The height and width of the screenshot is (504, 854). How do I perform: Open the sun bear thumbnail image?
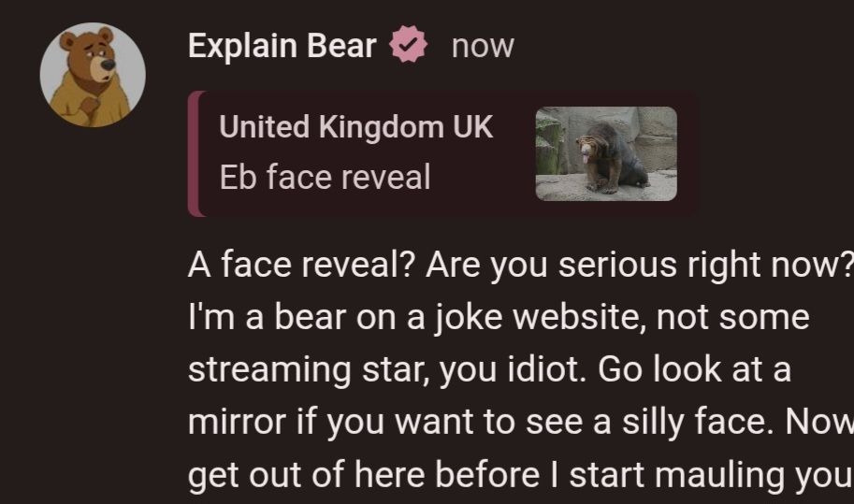(605, 153)
